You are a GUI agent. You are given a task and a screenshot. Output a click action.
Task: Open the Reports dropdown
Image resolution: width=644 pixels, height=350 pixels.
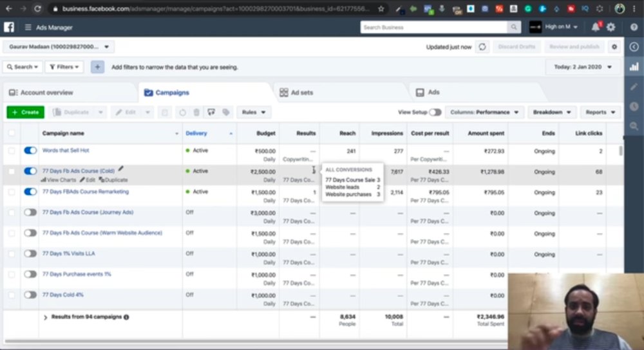tap(600, 112)
